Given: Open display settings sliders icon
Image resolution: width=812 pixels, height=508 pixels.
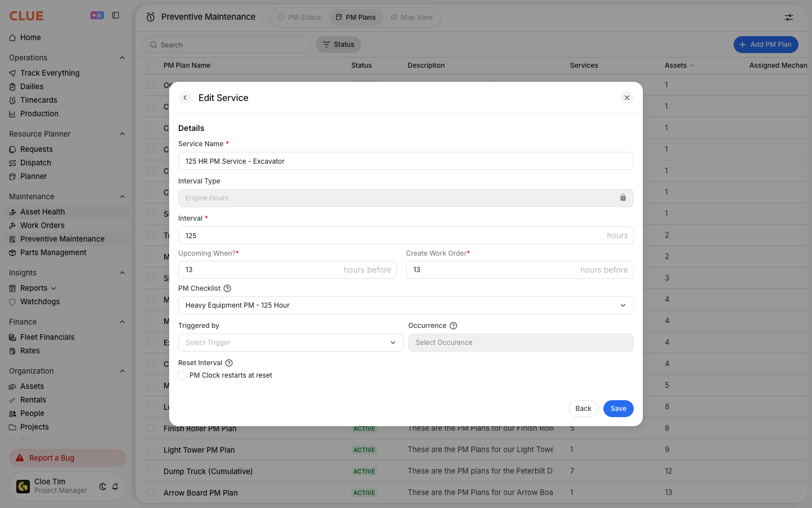Looking at the screenshot, I should [x=789, y=17].
